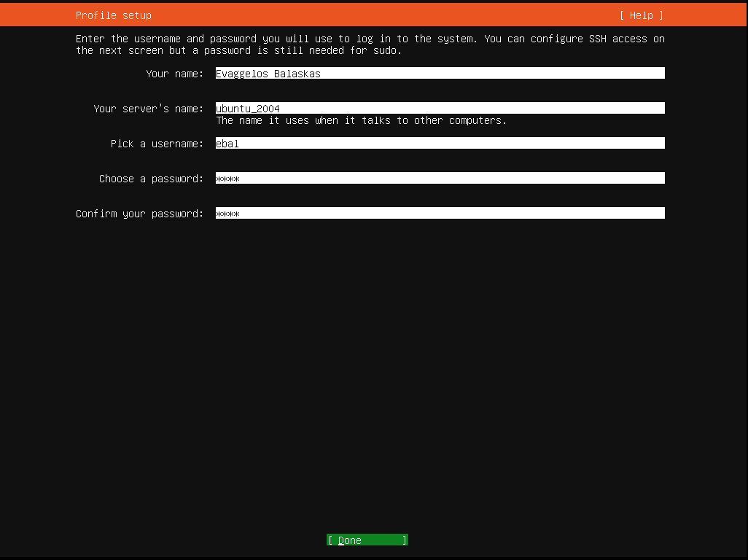Click the Choose a password label
The height and width of the screenshot is (560, 748).
(151, 178)
